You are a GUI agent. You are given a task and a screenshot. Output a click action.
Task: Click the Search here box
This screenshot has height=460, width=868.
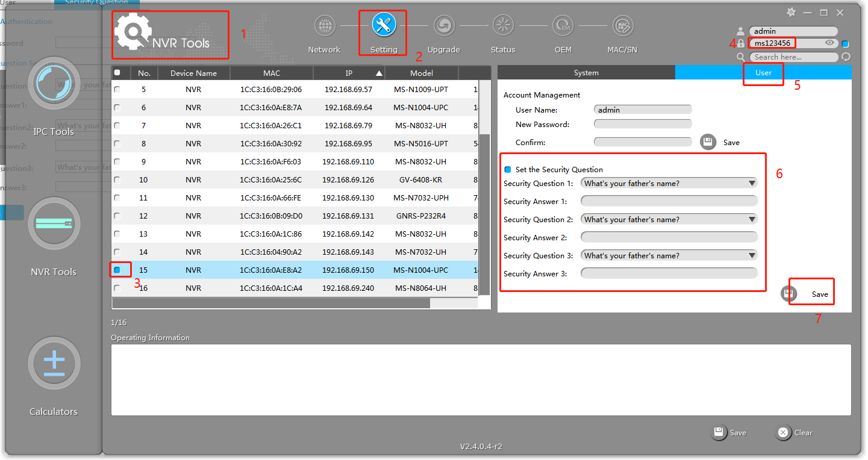(794, 57)
